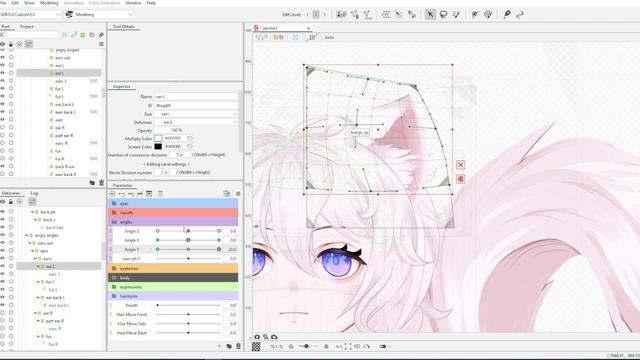The width and height of the screenshot is (640, 360).
Task: Open the Deformer dropdown in Inspector
Action: point(196,122)
